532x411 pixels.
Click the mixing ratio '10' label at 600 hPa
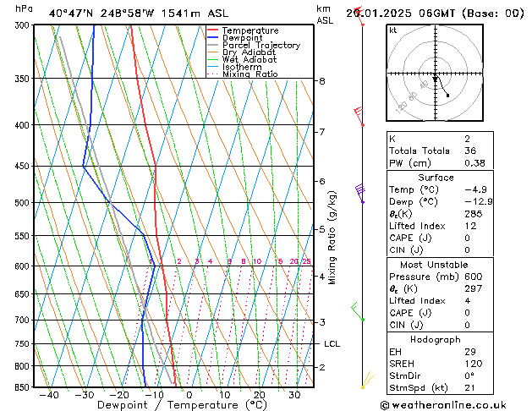[257, 261]
